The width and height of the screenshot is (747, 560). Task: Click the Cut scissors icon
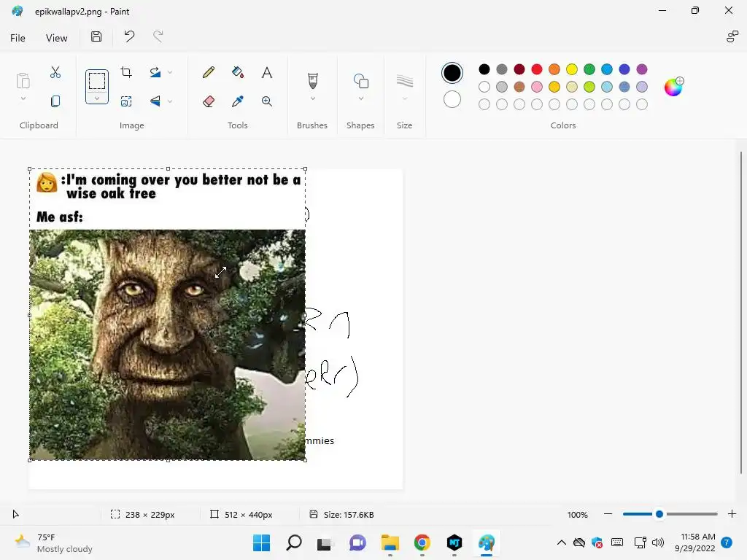pos(55,72)
